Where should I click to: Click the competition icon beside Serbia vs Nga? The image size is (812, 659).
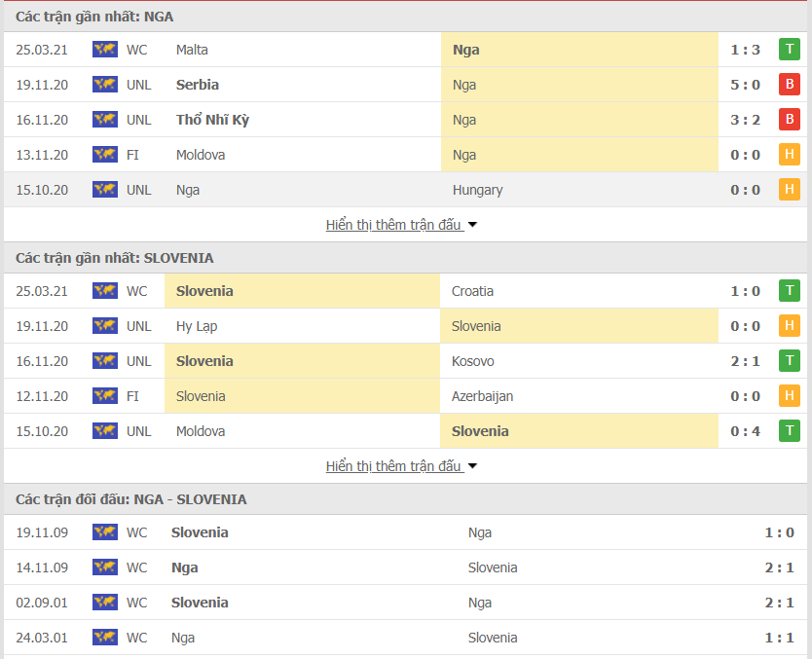pyautogui.click(x=104, y=85)
